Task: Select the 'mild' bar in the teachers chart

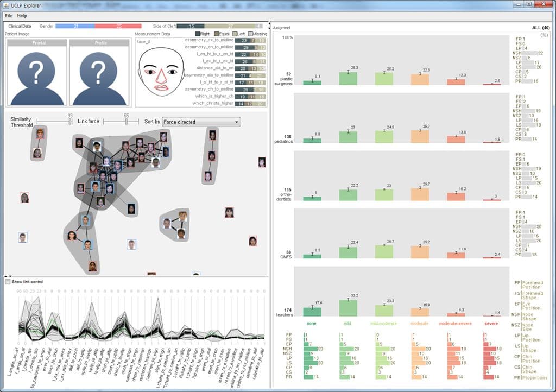Action: [x=347, y=307]
